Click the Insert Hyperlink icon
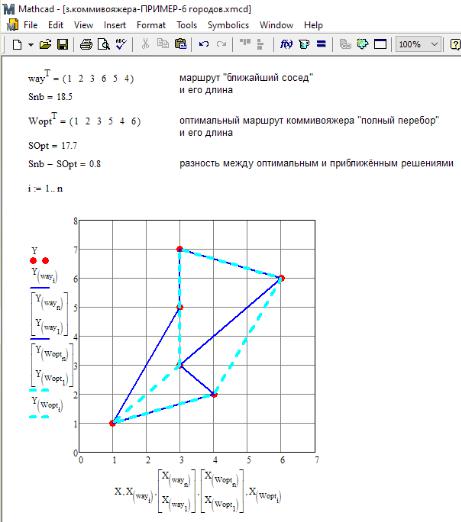 click(345, 44)
